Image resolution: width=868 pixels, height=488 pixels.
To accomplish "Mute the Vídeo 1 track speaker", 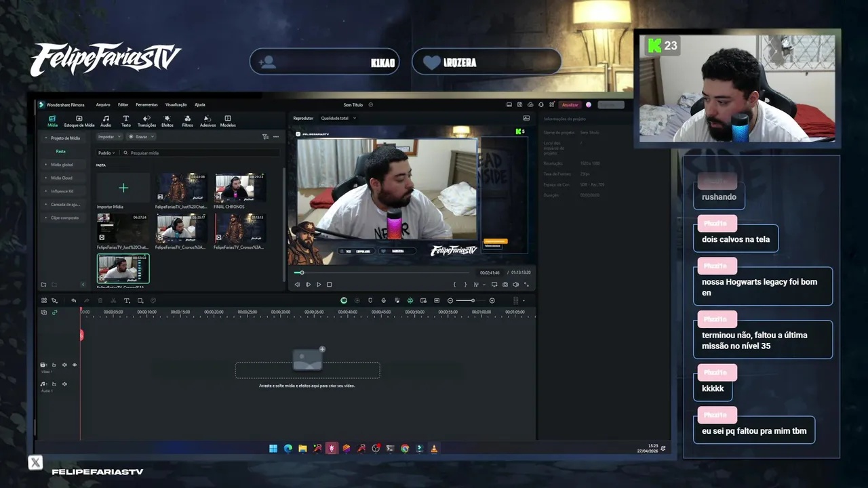I will [x=64, y=365].
